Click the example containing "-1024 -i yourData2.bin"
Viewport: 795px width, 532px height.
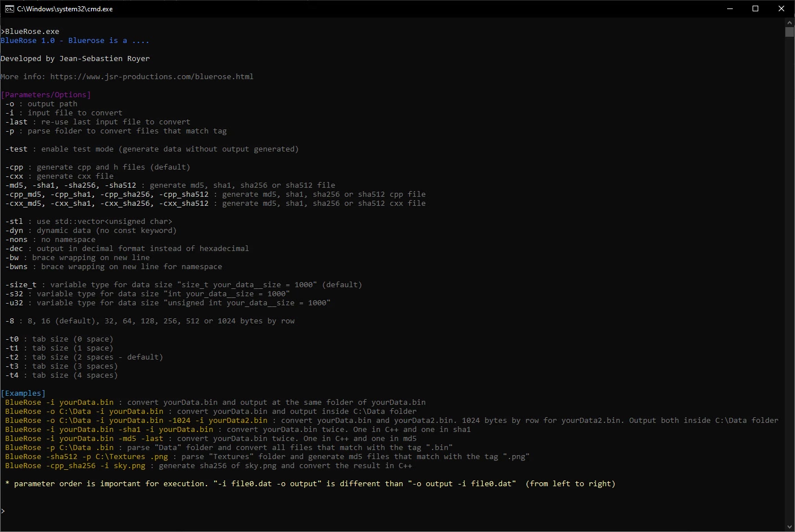pyautogui.click(x=392, y=420)
